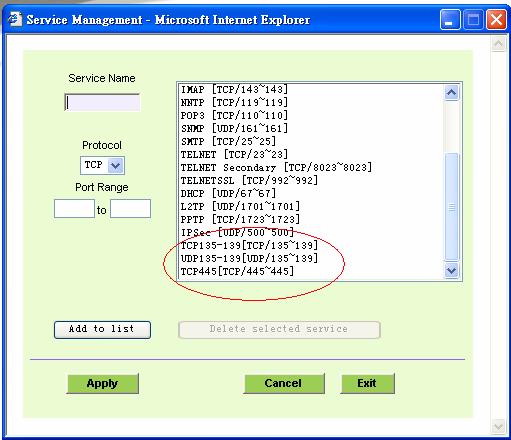Click the Service Name text field
This screenshot has width=511, height=440.
click(102, 102)
